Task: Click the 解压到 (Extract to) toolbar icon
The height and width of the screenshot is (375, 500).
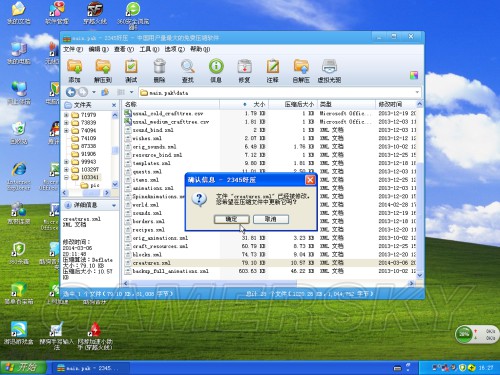Action: pos(103,67)
